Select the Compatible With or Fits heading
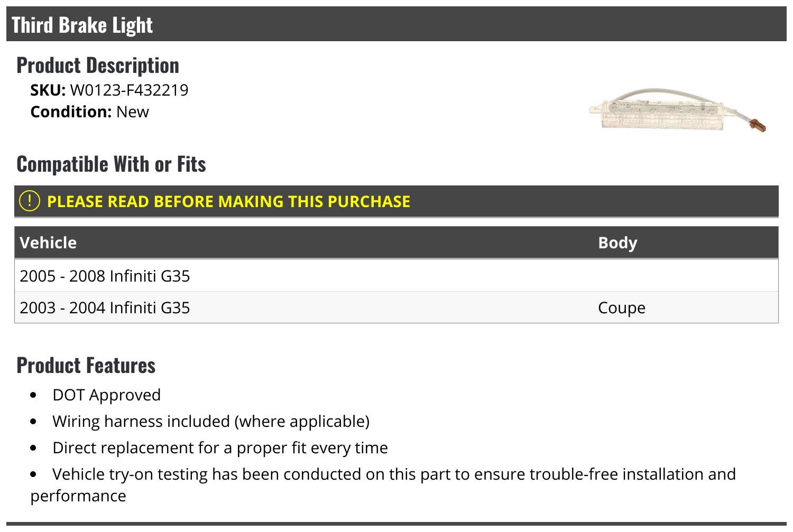The image size is (793, 532). 111,164
